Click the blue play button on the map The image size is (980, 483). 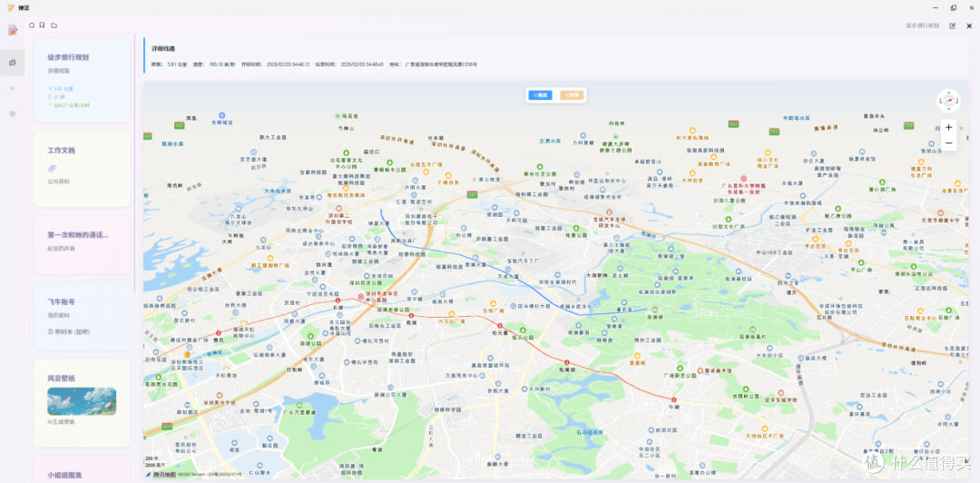[540, 95]
